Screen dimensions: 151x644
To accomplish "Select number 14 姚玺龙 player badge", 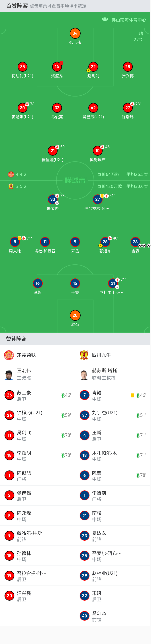I will click(57, 67).
